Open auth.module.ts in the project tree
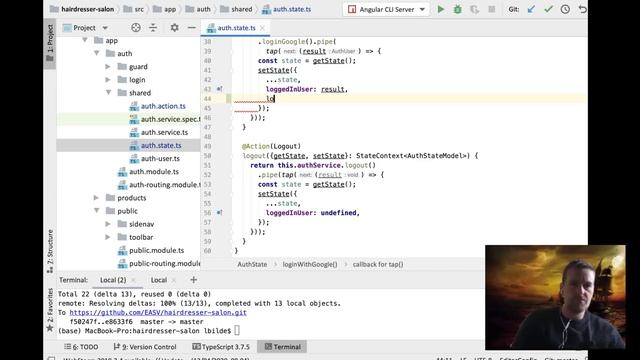 (x=154, y=171)
